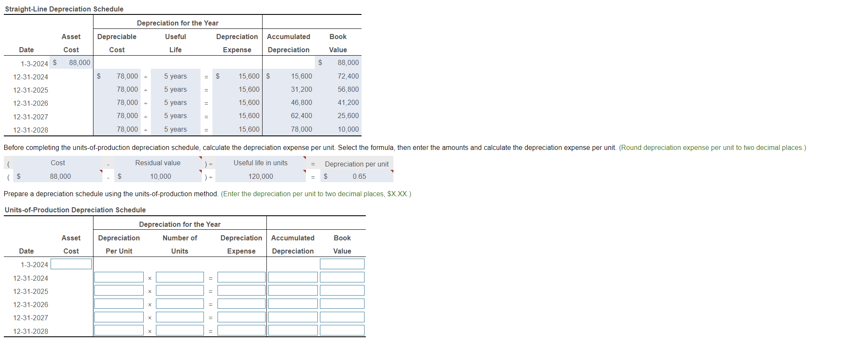Click Depreciation Per Unit field for 12-31-2024
Viewport: 868px width, 344px height.
(x=119, y=277)
